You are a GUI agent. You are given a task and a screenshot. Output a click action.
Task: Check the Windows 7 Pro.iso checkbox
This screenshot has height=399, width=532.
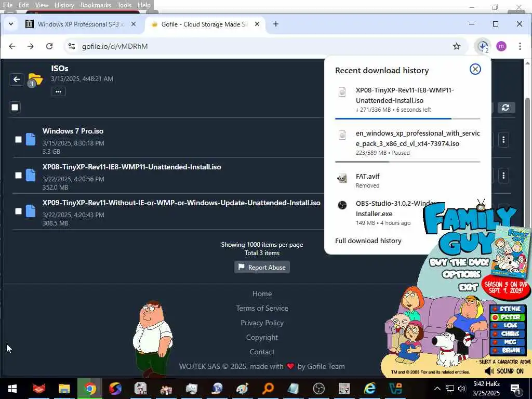tap(18, 139)
